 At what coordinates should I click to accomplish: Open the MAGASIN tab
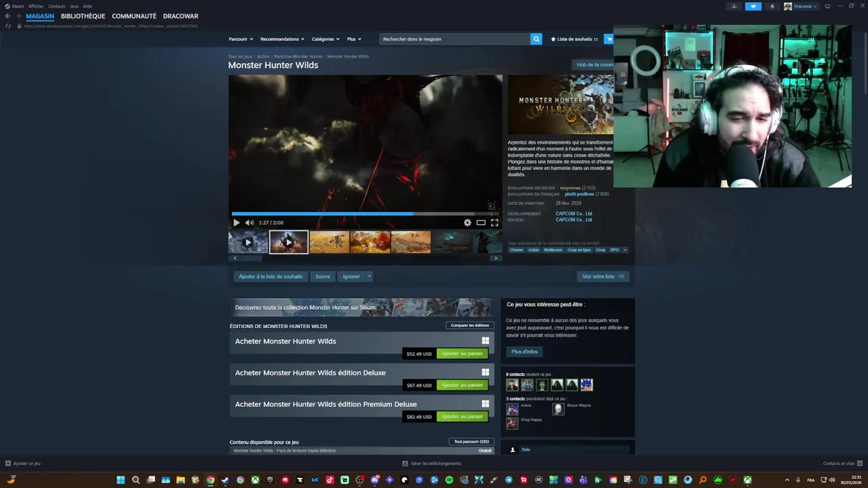(x=40, y=16)
